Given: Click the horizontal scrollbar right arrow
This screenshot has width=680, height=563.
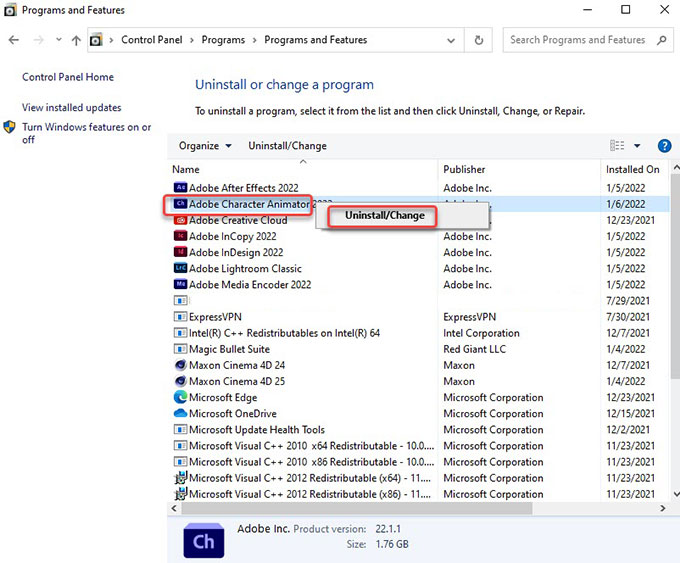Looking at the screenshot, I should click(x=662, y=508).
